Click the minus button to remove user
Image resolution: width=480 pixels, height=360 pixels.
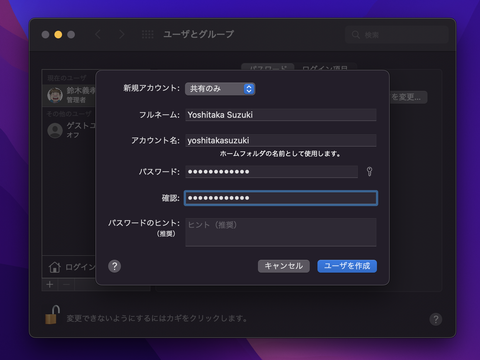coord(66,284)
